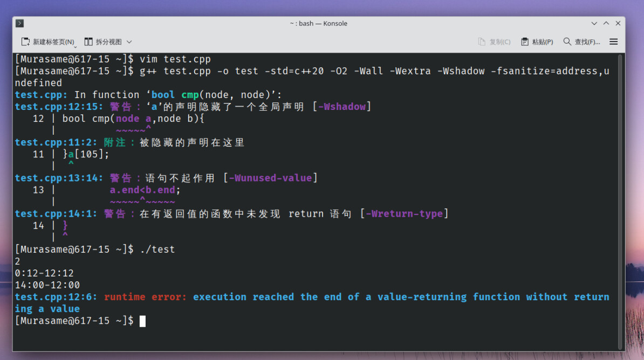Viewport: 644px width, 360px height.
Task: Click the terminal cursor at the last prompt
Action: [x=142, y=321]
